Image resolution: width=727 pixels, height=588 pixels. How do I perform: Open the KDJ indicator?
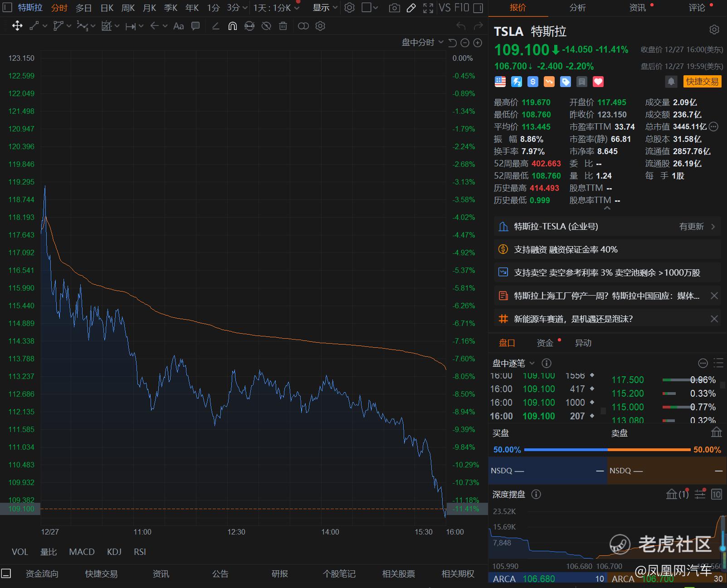pos(114,552)
